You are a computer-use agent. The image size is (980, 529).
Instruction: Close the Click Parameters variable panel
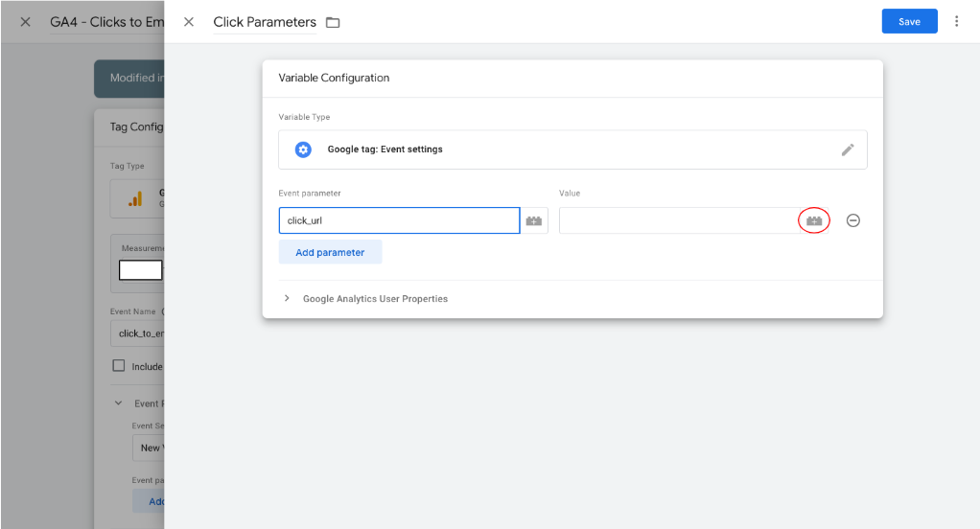point(189,22)
